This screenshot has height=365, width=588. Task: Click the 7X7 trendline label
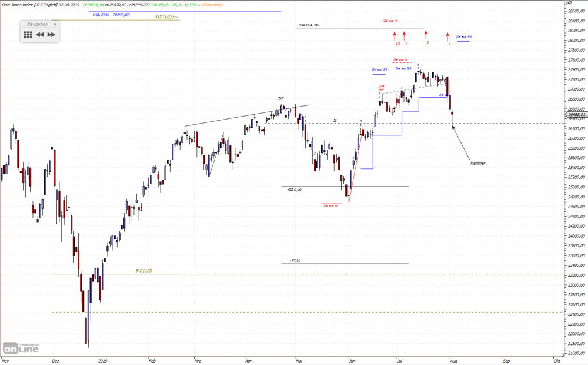[x=280, y=98]
